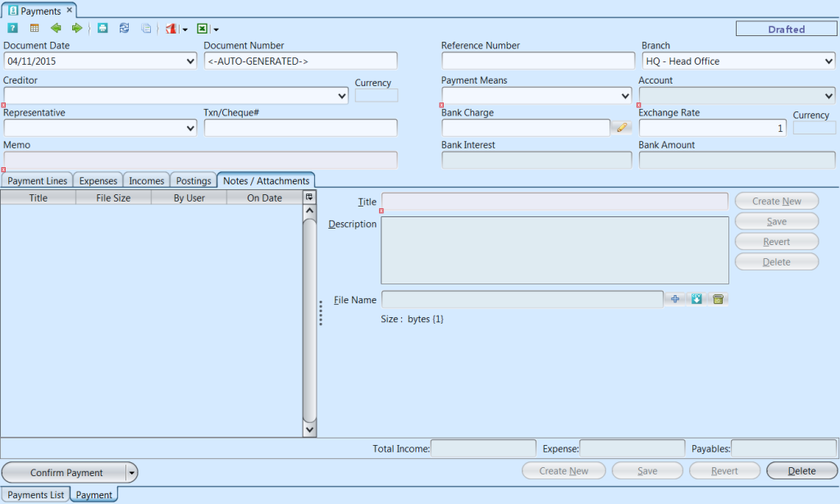840x504 pixels.
Task: Click Create New in the attachments panel
Action: click(x=777, y=201)
